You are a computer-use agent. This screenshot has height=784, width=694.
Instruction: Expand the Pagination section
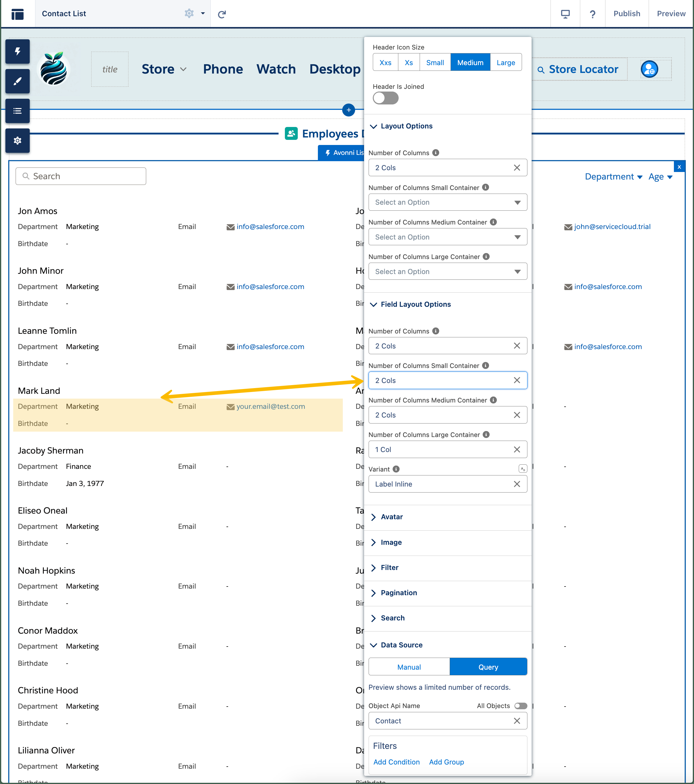[398, 593]
